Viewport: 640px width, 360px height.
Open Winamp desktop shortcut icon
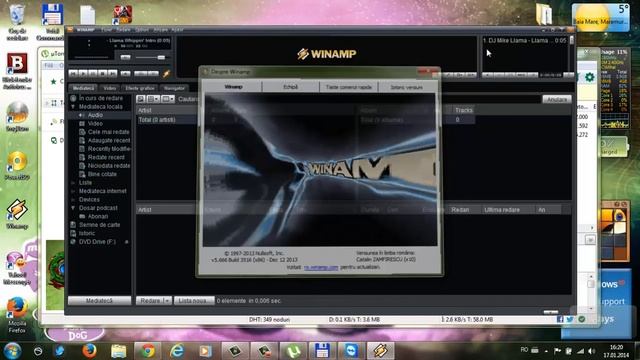click(x=17, y=213)
